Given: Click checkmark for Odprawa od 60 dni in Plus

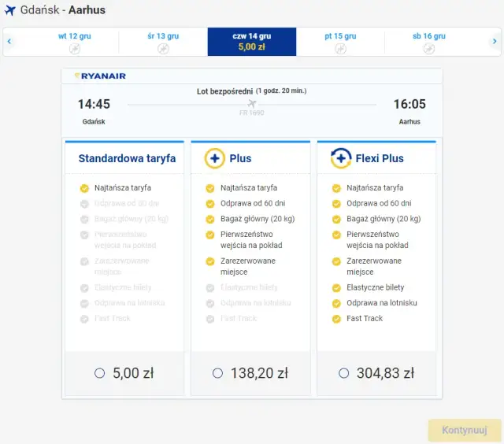Looking at the screenshot, I should [x=210, y=204].
